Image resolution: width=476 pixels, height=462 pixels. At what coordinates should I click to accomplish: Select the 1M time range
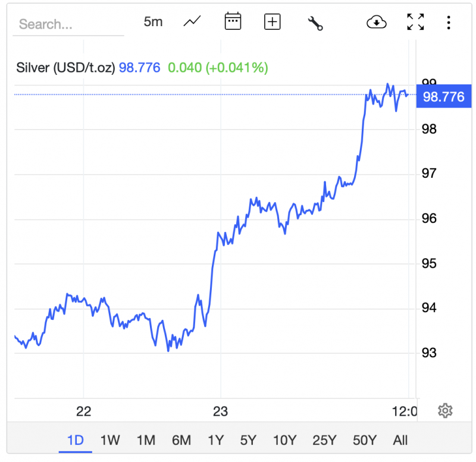(146, 440)
